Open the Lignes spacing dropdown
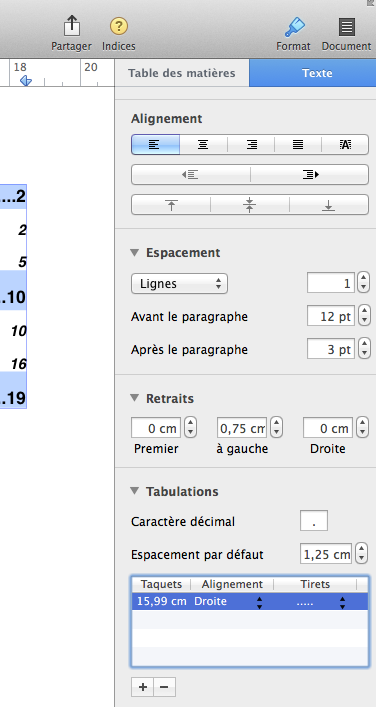 [x=179, y=284]
